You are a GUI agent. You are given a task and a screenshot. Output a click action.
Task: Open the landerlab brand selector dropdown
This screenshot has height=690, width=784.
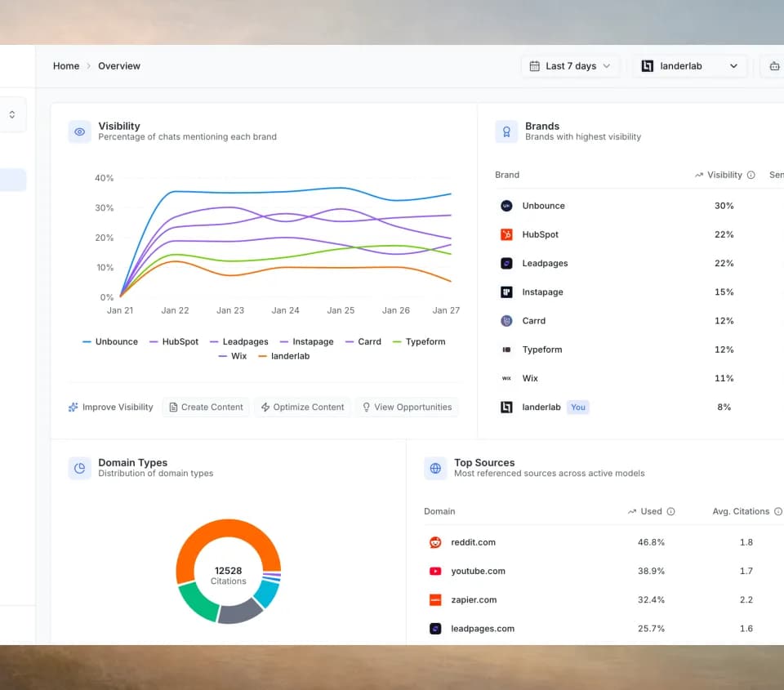(x=689, y=66)
